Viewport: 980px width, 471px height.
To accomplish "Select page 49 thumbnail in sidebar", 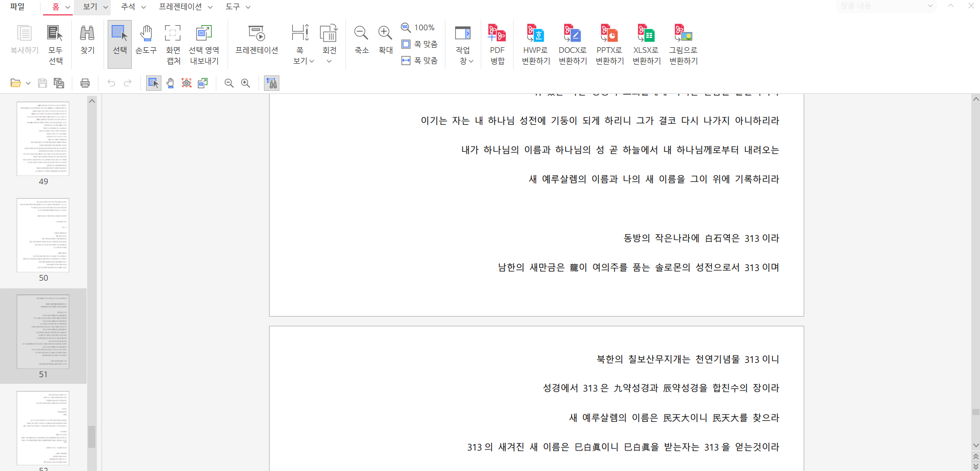I will (x=43, y=139).
